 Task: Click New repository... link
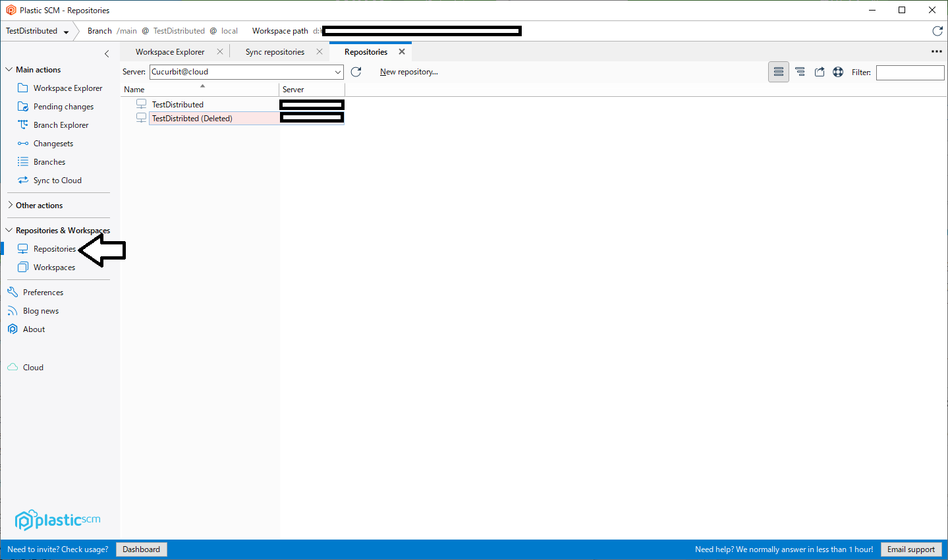408,72
